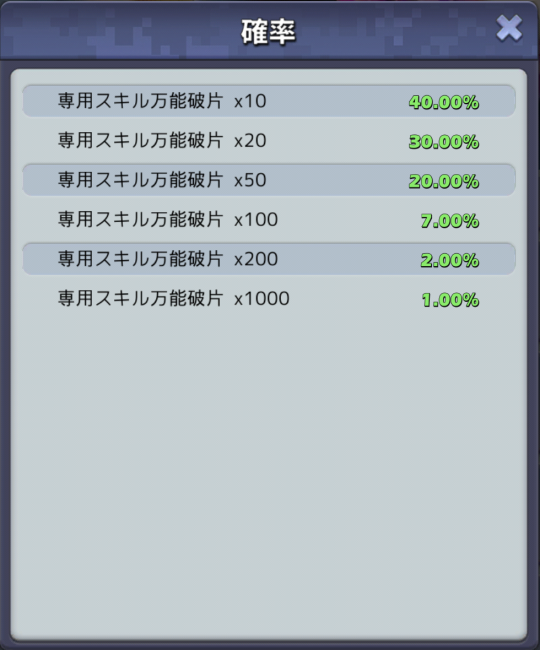Click the 20.00% probability value

444,181
